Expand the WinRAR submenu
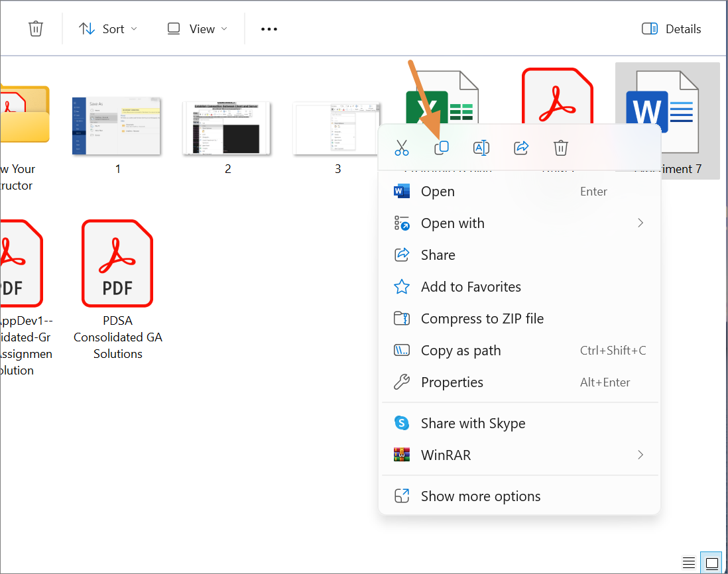 519,455
